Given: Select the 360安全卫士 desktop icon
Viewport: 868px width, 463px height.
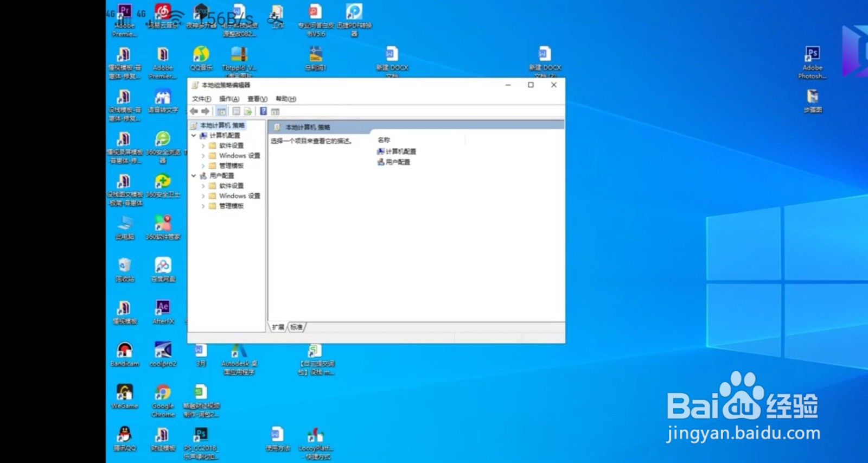Looking at the screenshot, I should 163,186.
